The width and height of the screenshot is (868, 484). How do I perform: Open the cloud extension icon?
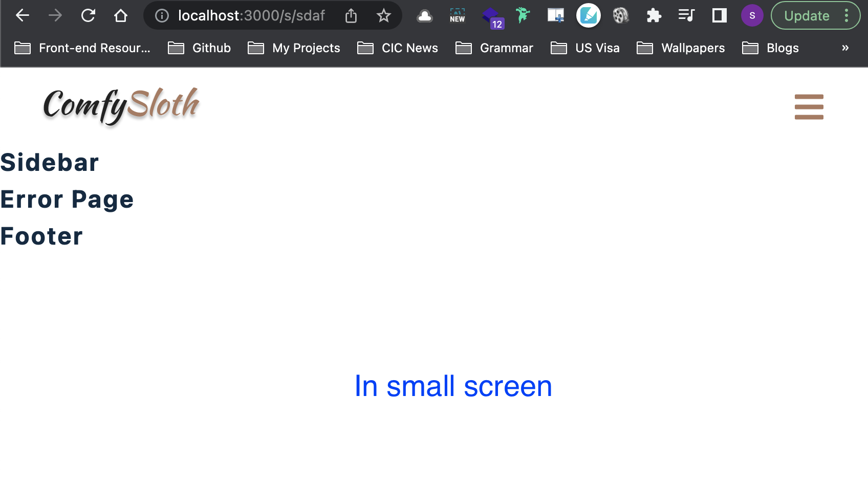(x=424, y=16)
